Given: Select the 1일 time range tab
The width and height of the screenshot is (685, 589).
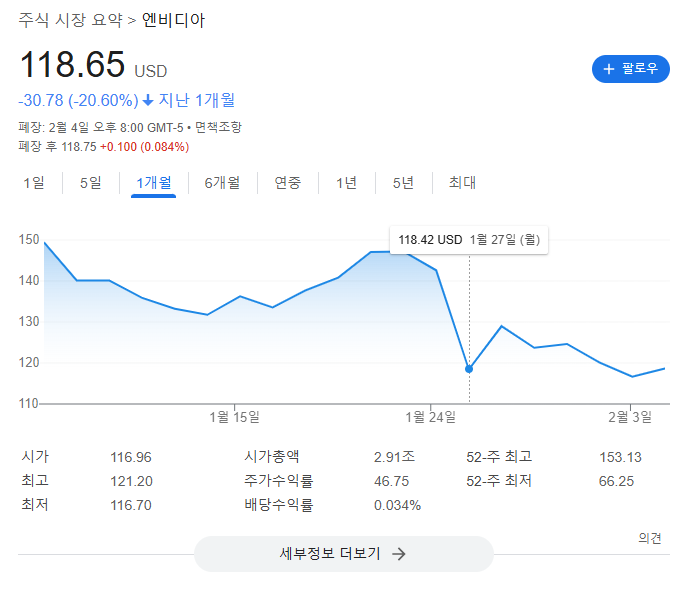Looking at the screenshot, I should [x=34, y=183].
